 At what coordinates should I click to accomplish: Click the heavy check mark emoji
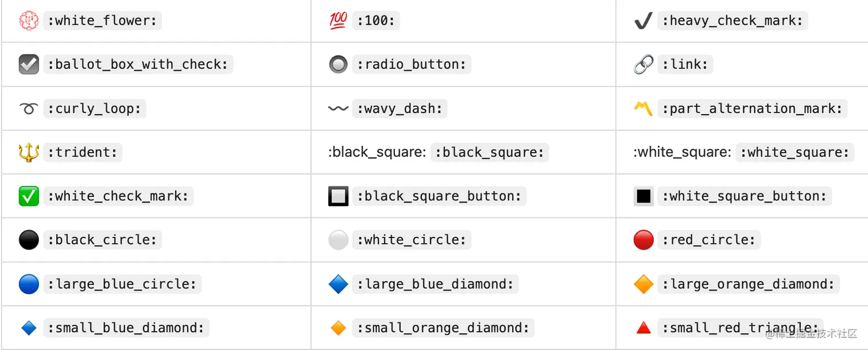coord(643,21)
